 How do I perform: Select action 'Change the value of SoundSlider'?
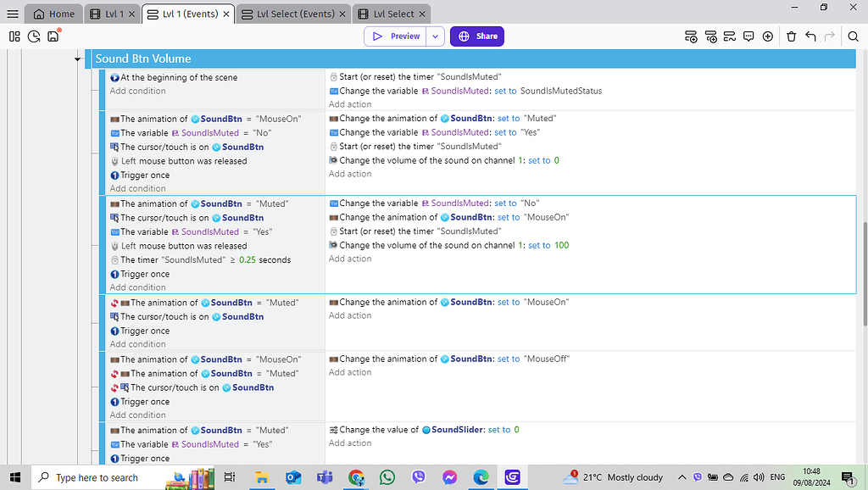[x=424, y=430]
